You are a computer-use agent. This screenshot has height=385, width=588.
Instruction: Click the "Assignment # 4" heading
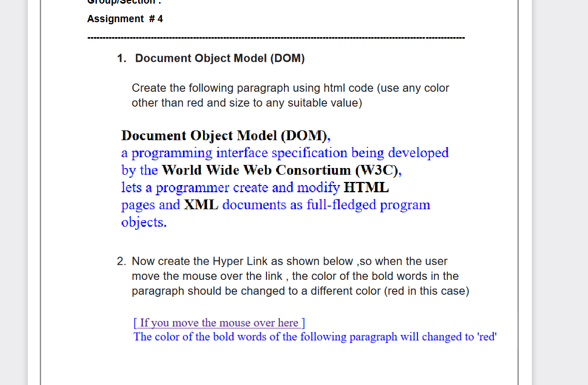(125, 19)
